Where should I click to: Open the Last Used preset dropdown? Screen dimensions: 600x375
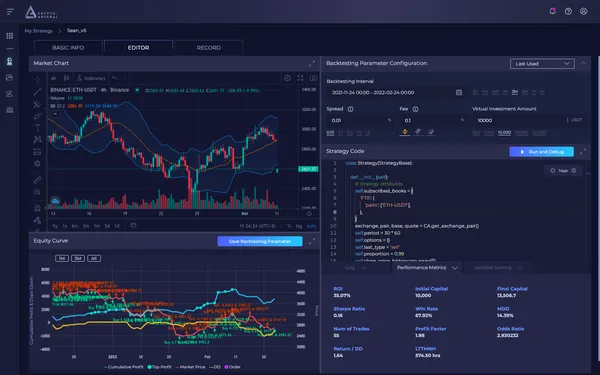(x=542, y=64)
